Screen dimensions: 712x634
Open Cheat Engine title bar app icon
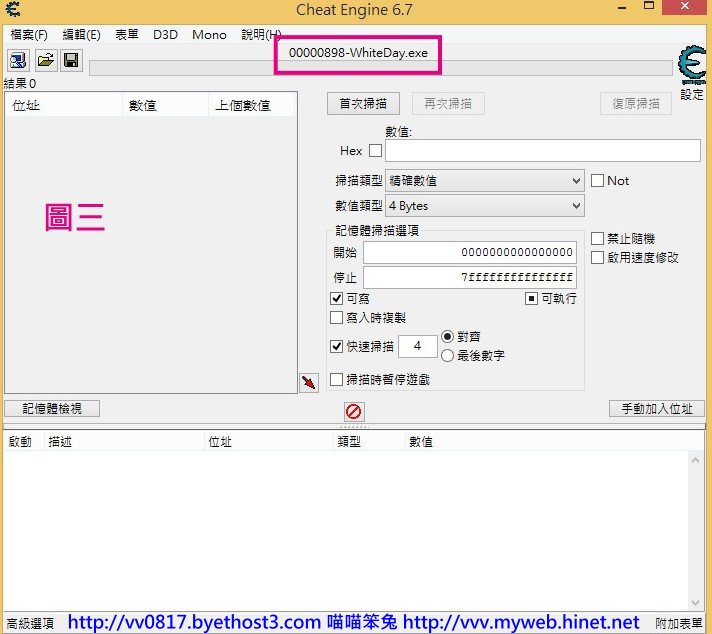(12, 9)
